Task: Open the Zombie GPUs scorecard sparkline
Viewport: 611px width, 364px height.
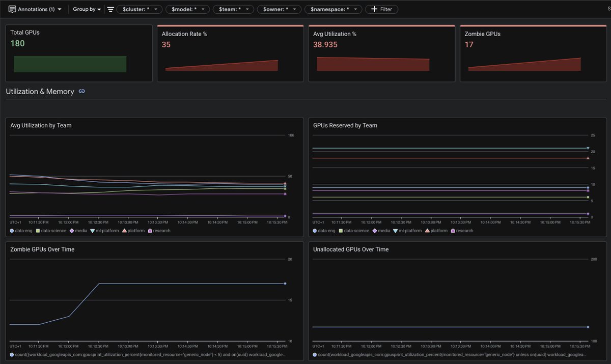Action: (524, 64)
